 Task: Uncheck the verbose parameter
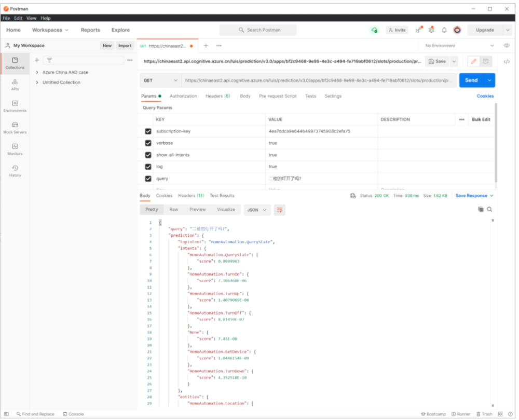[148, 143]
